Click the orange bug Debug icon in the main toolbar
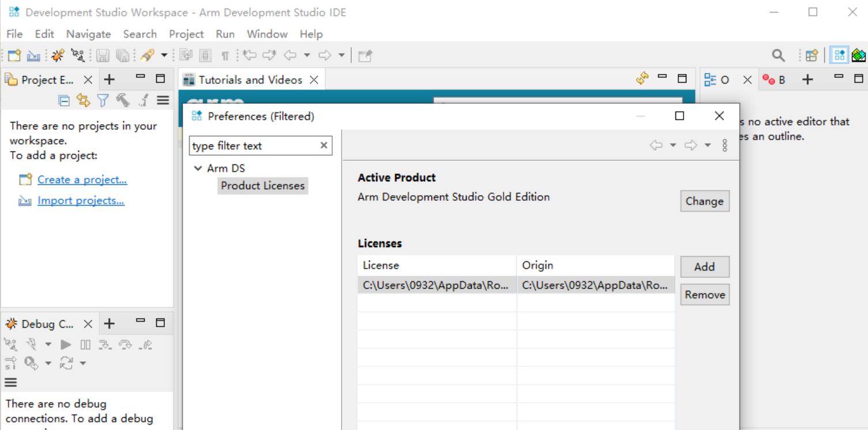 point(58,57)
